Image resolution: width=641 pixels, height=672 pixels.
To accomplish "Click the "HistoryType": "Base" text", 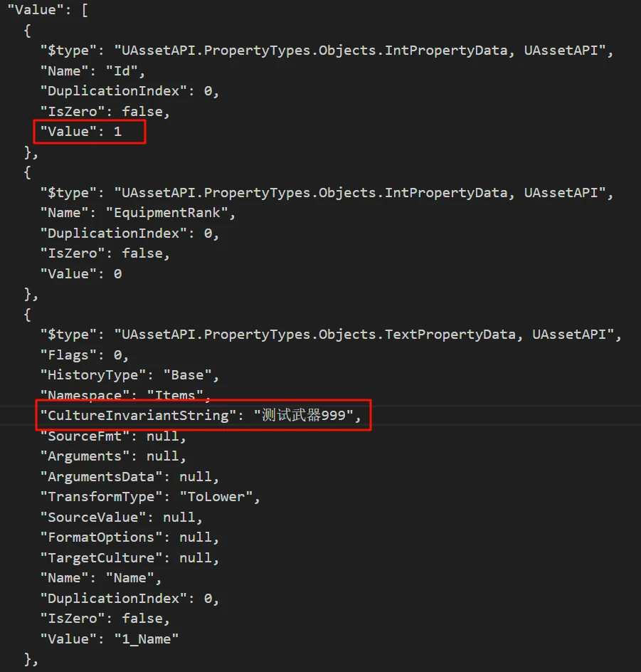I will 129,375.
